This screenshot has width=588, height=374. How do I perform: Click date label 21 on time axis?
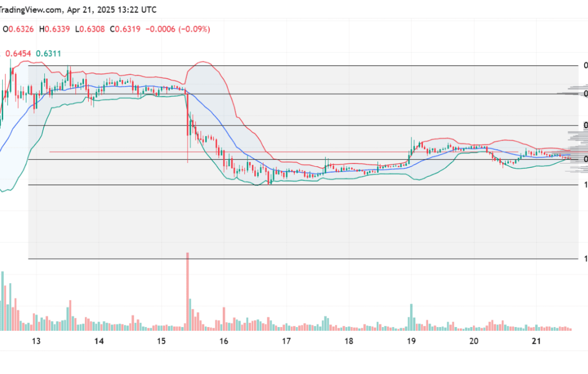(536, 341)
